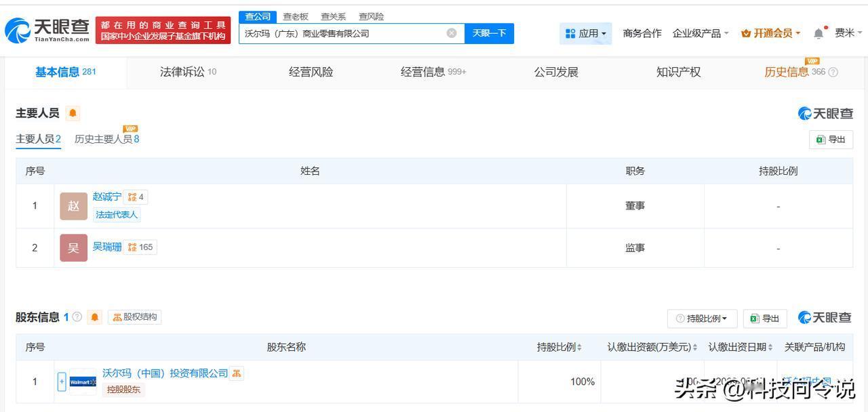Open 赵诚宁's related companies badge showing 4
868x412 pixels.
tap(136, 197)
